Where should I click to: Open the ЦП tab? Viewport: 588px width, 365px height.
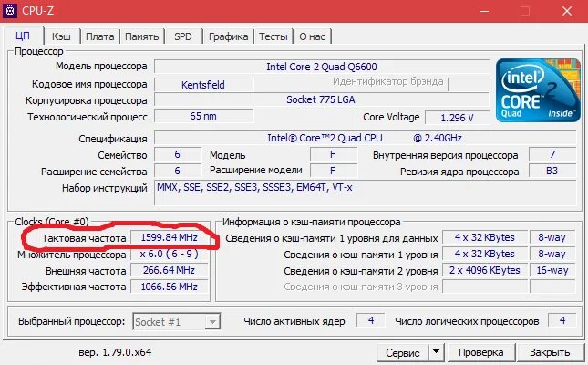point(23,36)
